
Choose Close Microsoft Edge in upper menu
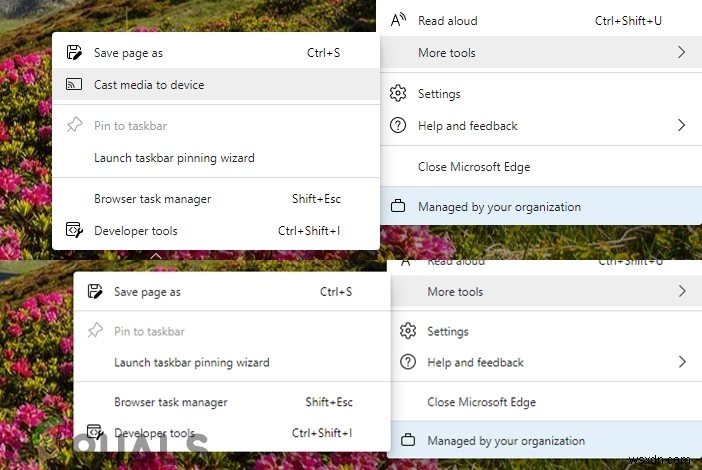coord(474,167)
